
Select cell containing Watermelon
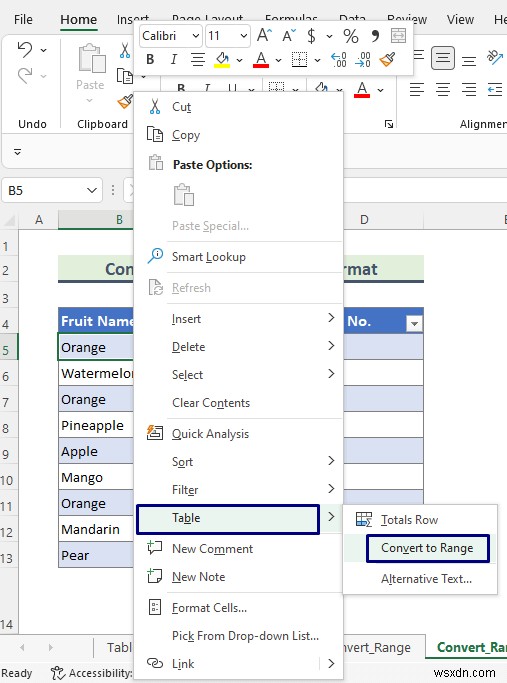96,373
